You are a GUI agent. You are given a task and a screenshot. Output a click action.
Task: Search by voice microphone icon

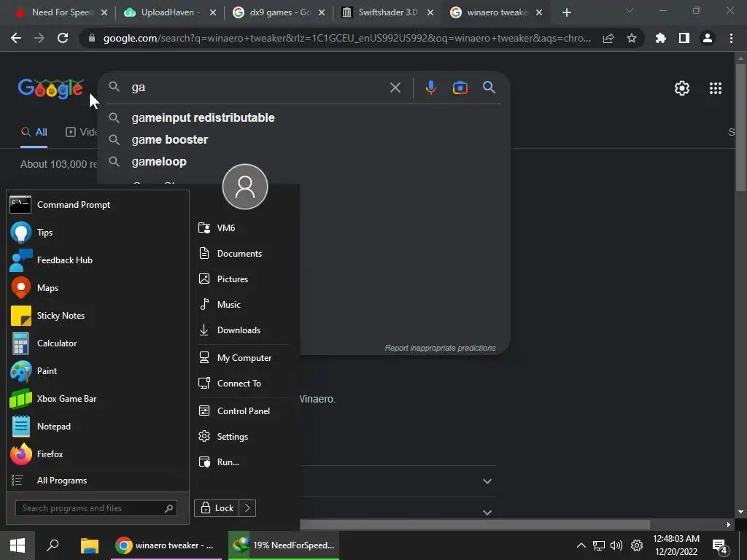pos(430,87)
